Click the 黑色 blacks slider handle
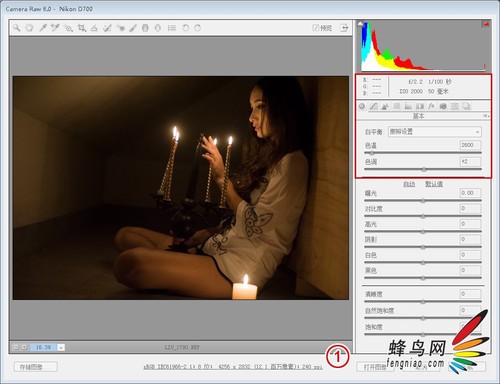This screenshot has width=500, height=384. tap(423, 278)
